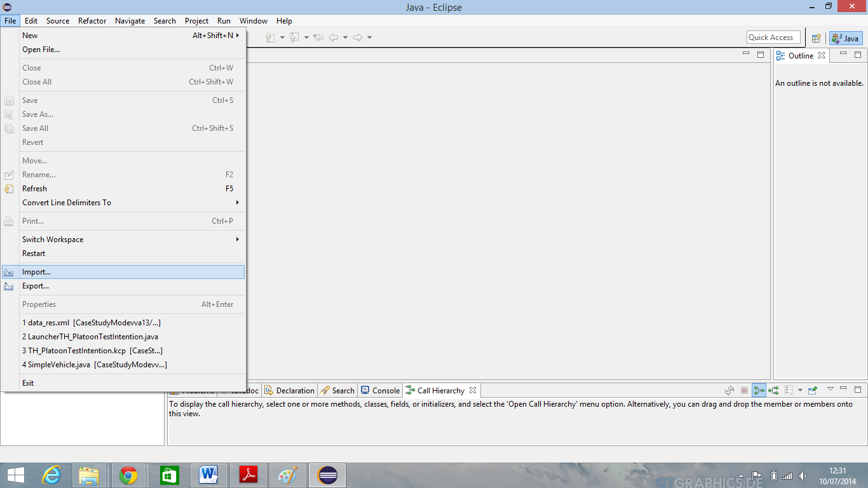Open the Refactor menu
Screen dimensions: 868x488
[92, 21]
